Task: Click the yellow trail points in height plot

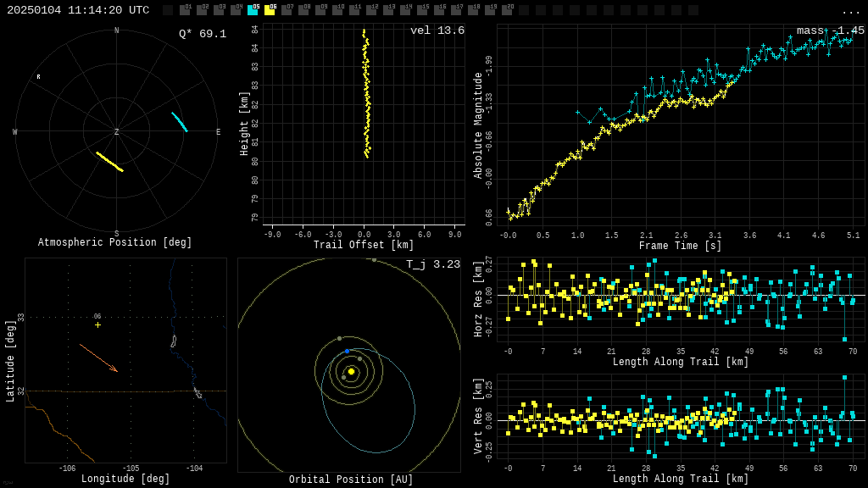Action: 366,93
